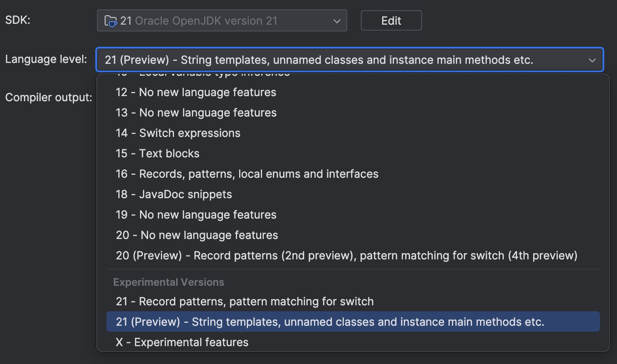617x364 pixels.
Task: Choose 14 - Switch expressions
Action: (178, 133)
